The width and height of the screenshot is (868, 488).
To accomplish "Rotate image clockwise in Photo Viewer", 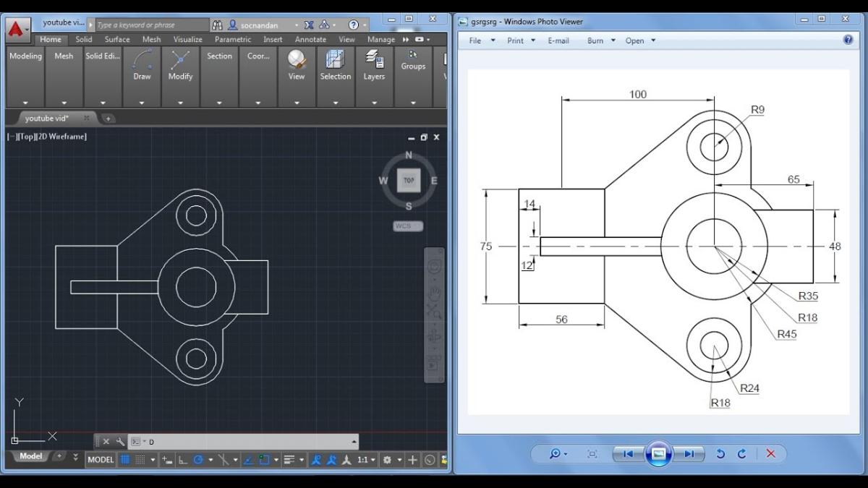I will click(741, 454).
